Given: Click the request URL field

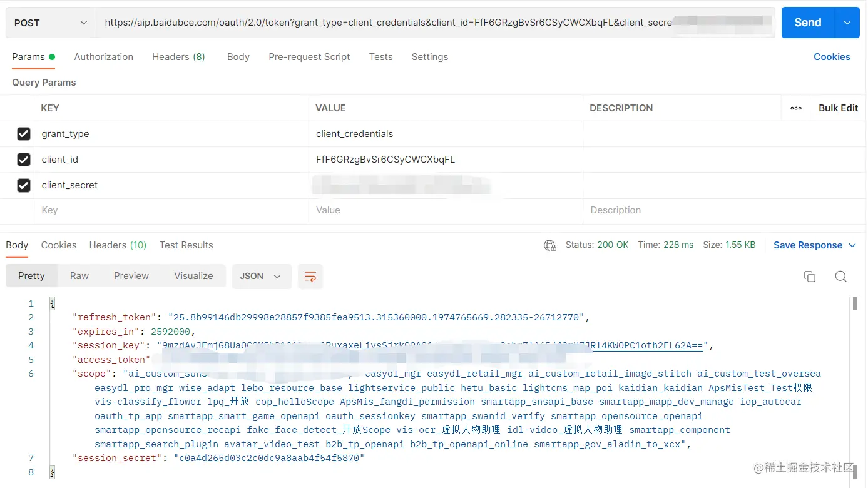Looking at the screenshot, I should tap(436, 23).
